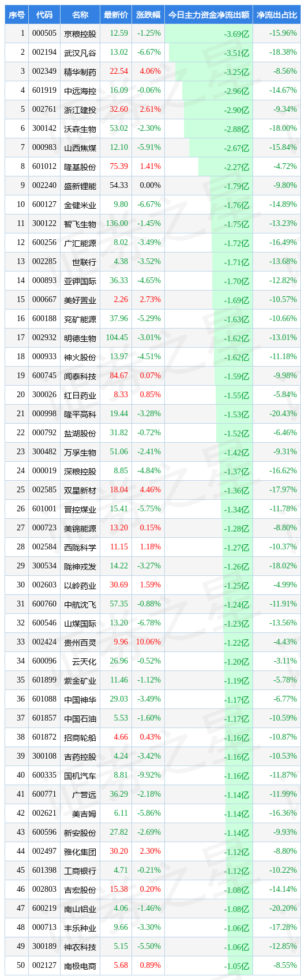301x980 pixels.
Task: Select stock code 000933
Action: [44, 357]
